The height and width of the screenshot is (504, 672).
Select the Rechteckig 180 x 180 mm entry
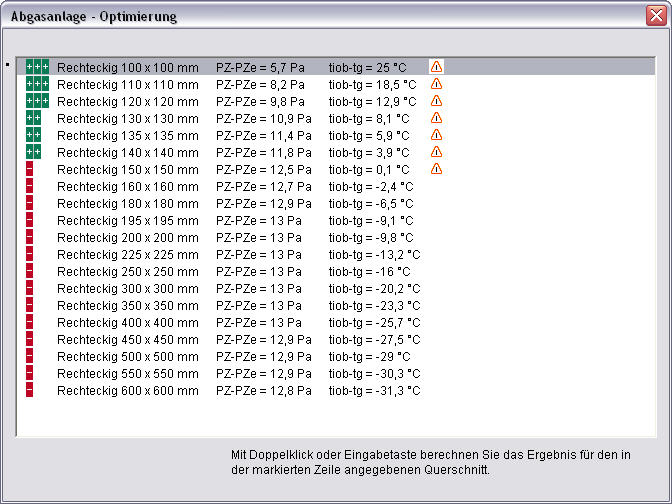(127, 203)
